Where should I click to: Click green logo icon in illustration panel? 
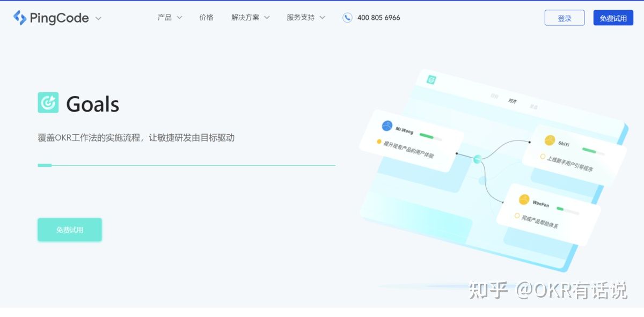(x=431, y=79)
